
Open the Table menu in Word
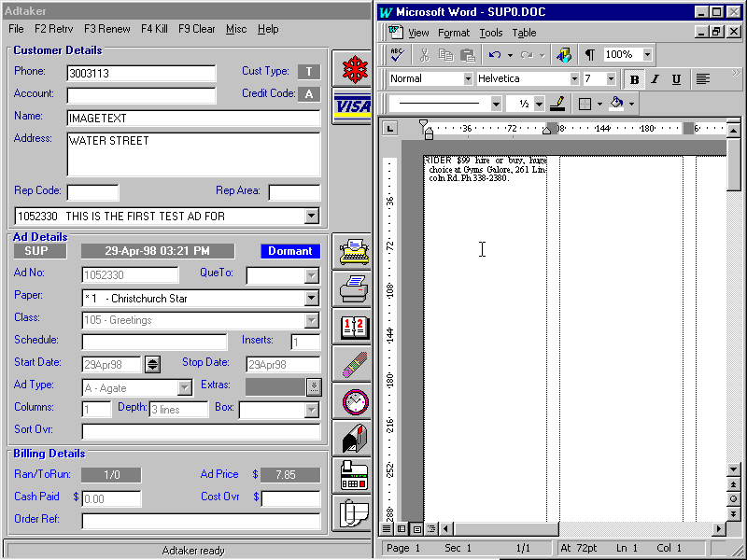point(524,33)
